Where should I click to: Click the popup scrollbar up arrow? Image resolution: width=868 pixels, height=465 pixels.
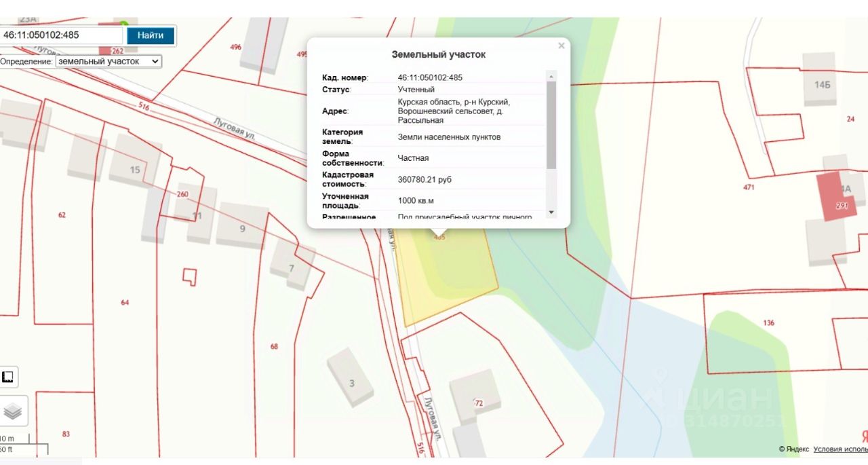(551, 76)
